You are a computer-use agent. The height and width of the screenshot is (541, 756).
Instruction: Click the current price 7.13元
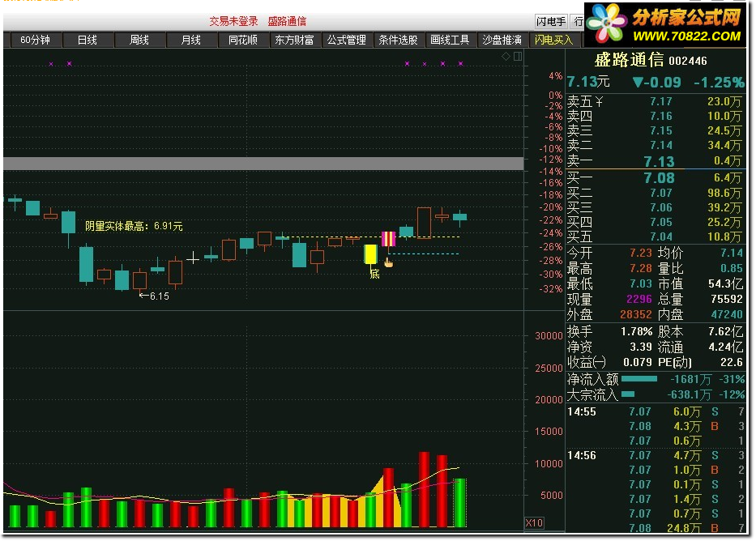click(587, 82)
